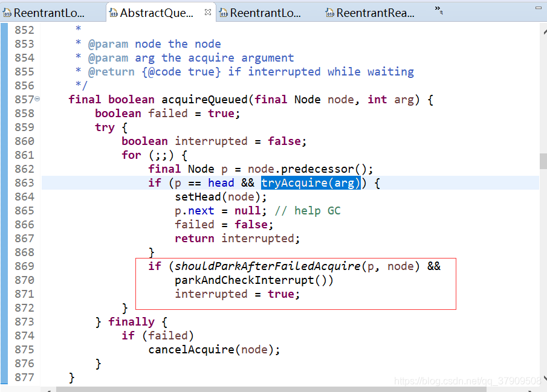Show the hidden editor tabs overflow list

point(439,10)
